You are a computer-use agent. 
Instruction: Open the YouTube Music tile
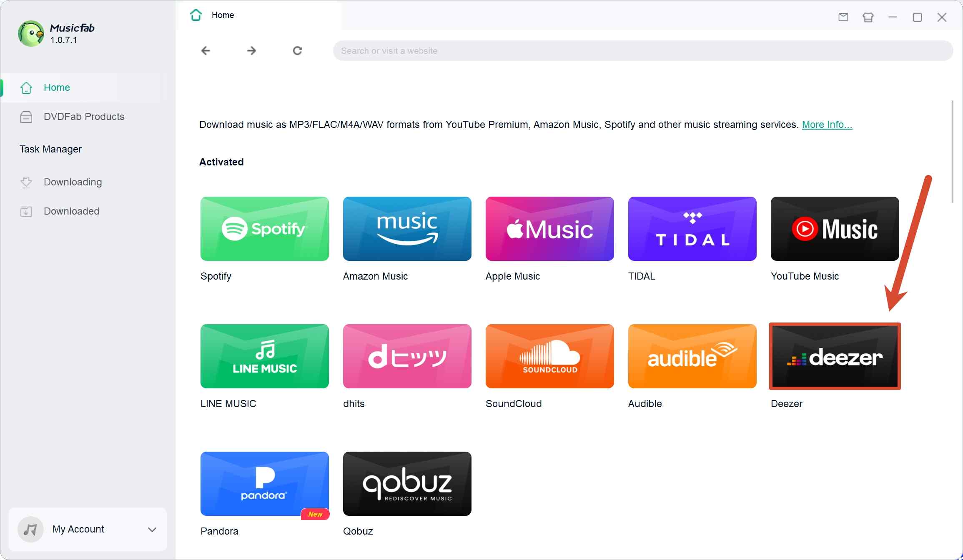pyautogui.click(x=835, y=229)
